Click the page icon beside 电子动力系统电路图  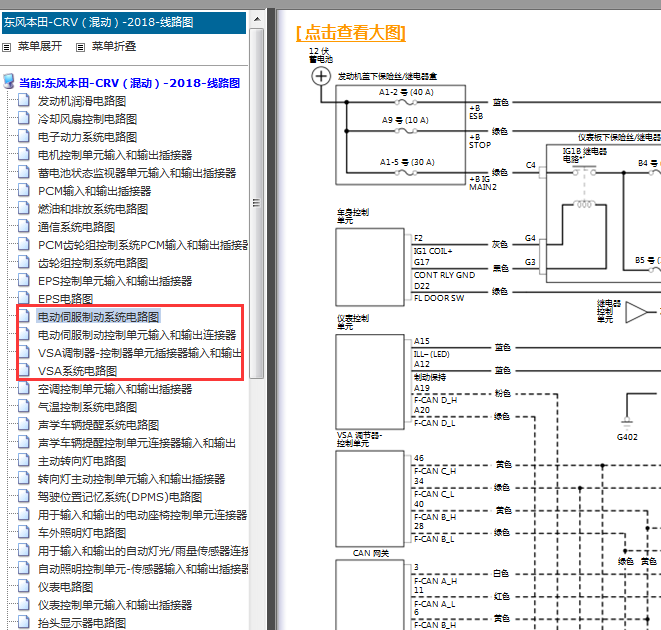(24, 136)
